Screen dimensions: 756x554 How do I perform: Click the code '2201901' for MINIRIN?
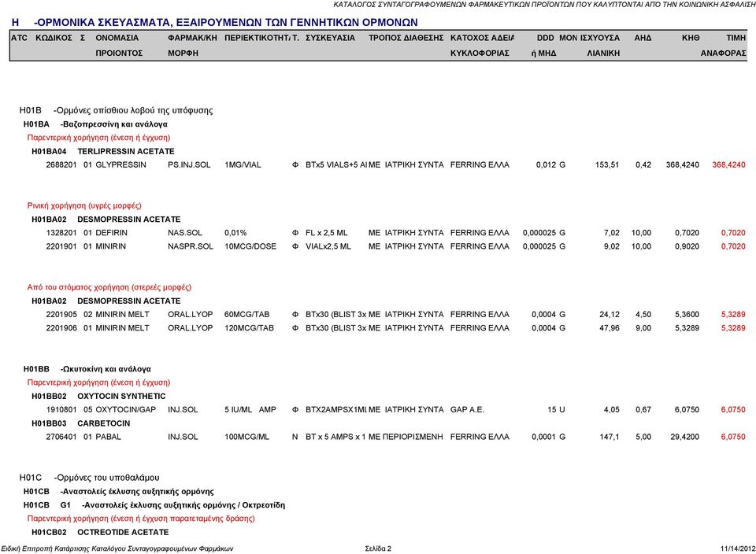(x=61, y=246)
